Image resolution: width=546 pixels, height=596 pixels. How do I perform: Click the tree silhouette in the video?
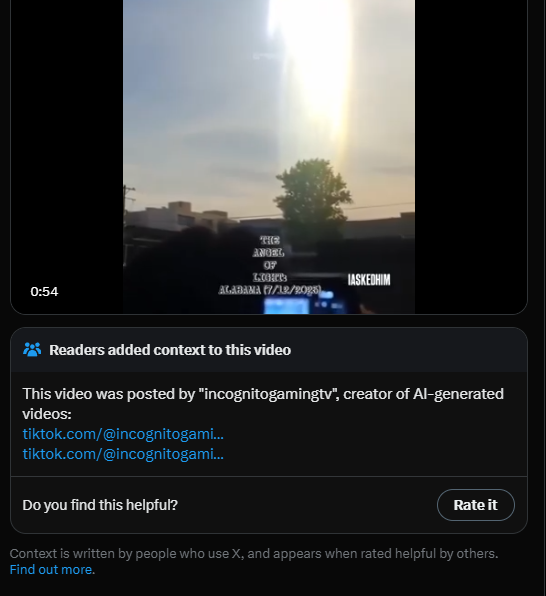pos(314,194)
